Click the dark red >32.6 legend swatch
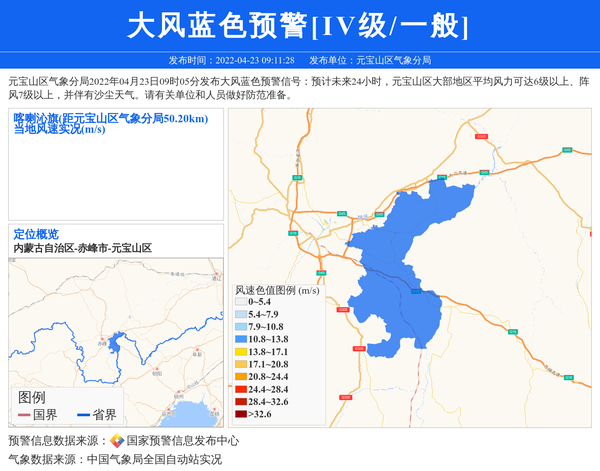The width and height of the screenshot is (600, 471). click(240, 413)
